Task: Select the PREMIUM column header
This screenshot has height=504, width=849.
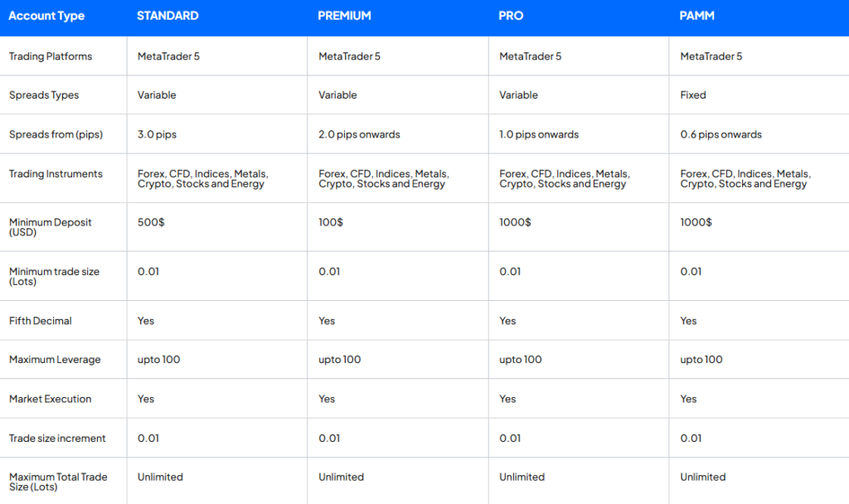Action: (344, 16)
